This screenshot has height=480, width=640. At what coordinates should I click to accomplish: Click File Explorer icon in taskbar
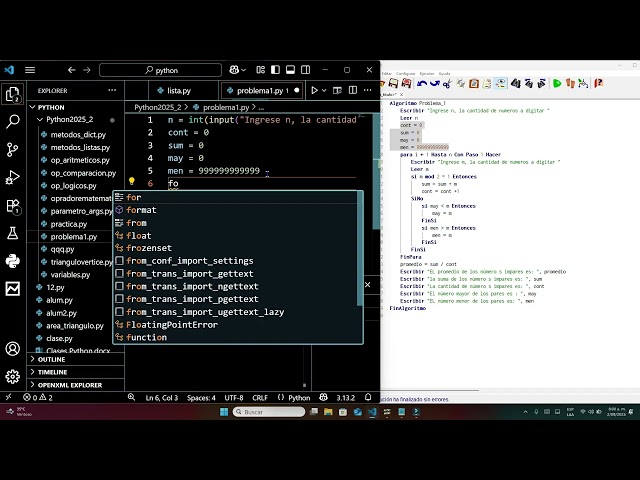(328, 412)
